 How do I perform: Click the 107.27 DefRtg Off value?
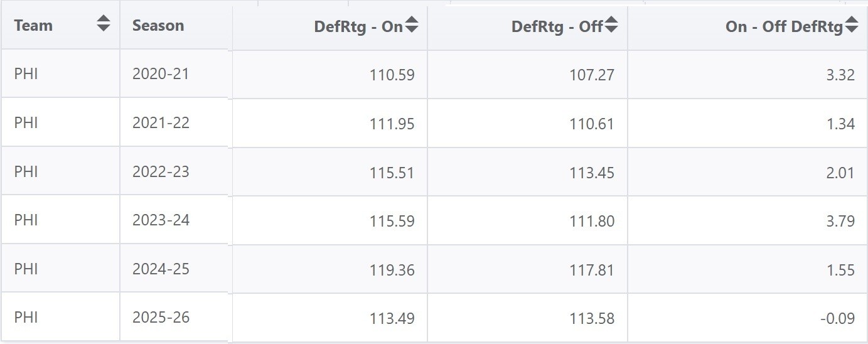tap(592, 75)
